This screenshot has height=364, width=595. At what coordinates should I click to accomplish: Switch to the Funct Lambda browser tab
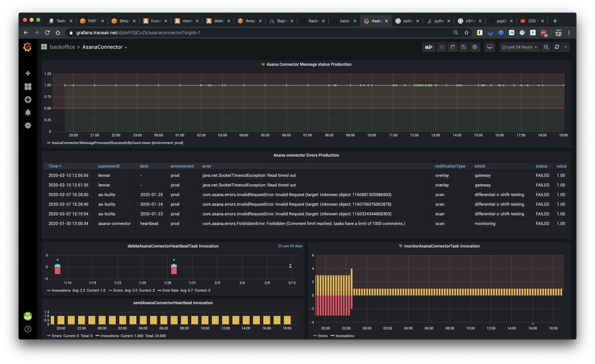tap(155, 21)
